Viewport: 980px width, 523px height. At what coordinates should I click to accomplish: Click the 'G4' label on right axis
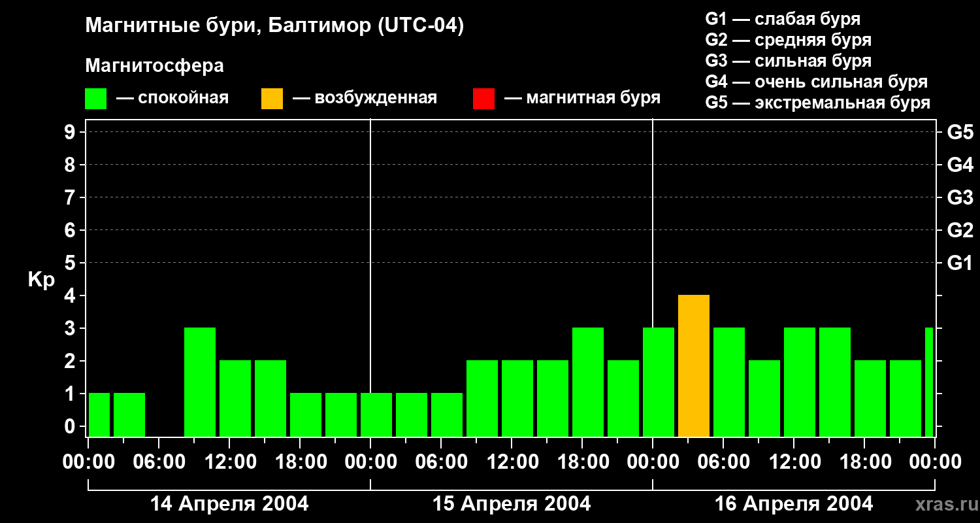[x=960, y=165]
